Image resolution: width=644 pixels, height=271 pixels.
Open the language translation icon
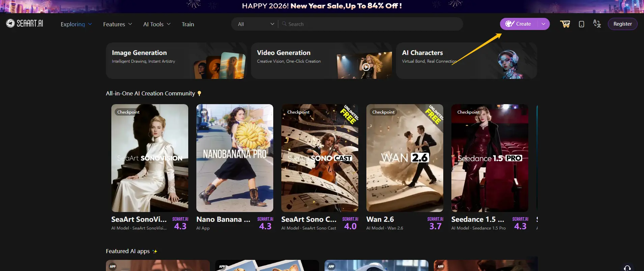click(x=597, y=24)
